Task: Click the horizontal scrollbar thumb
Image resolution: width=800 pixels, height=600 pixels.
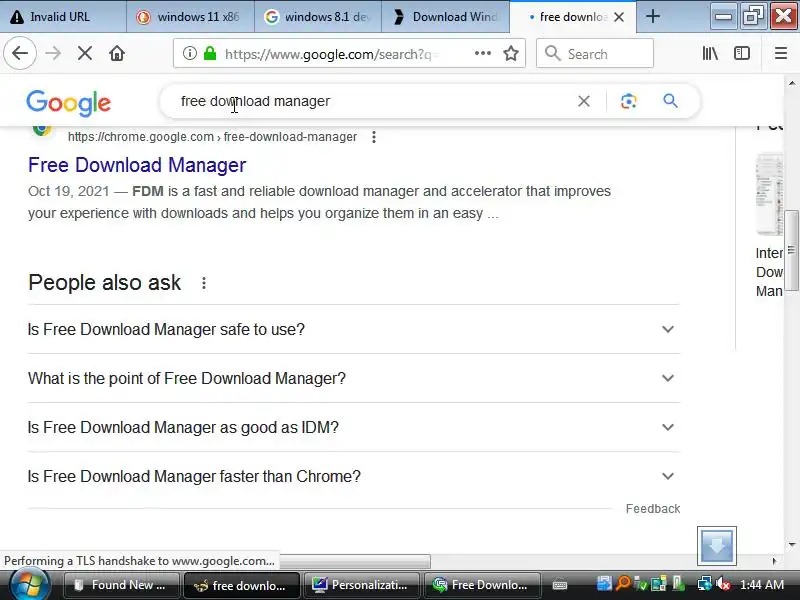Action: click(355, 561)
